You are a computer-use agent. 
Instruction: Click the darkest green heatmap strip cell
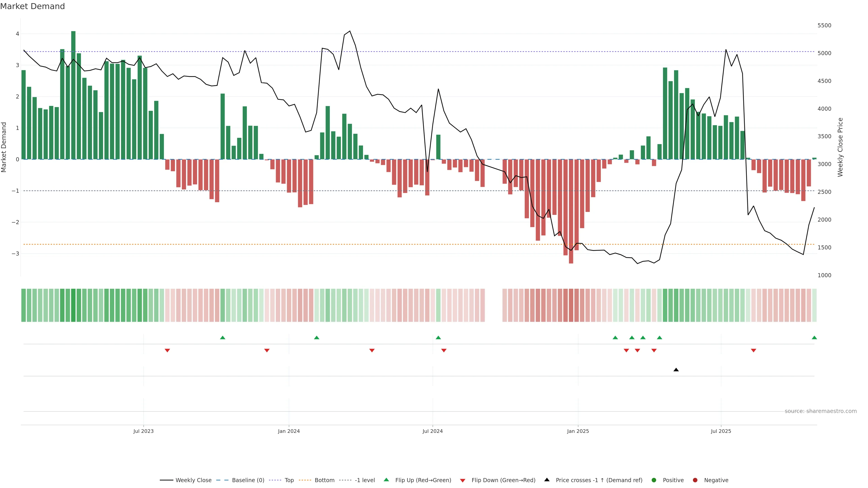tap(73, 305)
